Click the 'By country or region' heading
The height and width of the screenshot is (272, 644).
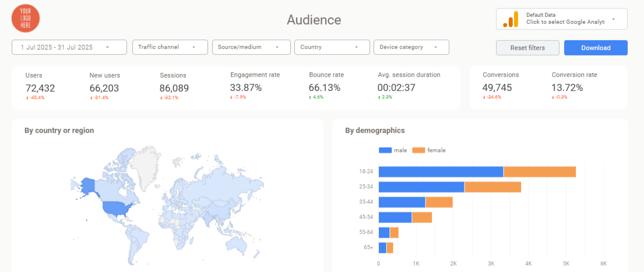pyautogui.click(x=59, y=130)
